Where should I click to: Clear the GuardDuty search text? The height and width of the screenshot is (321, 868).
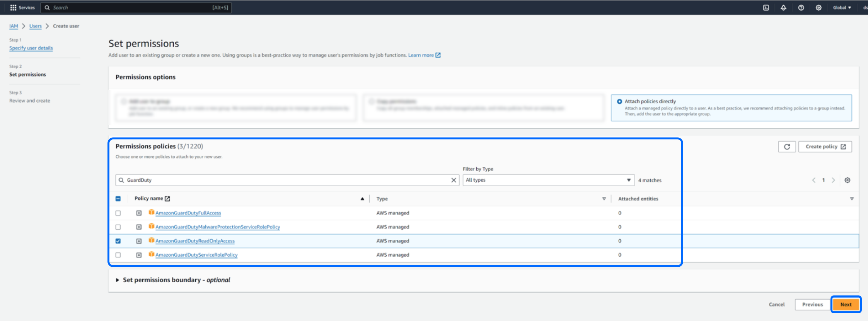[454, 180]
